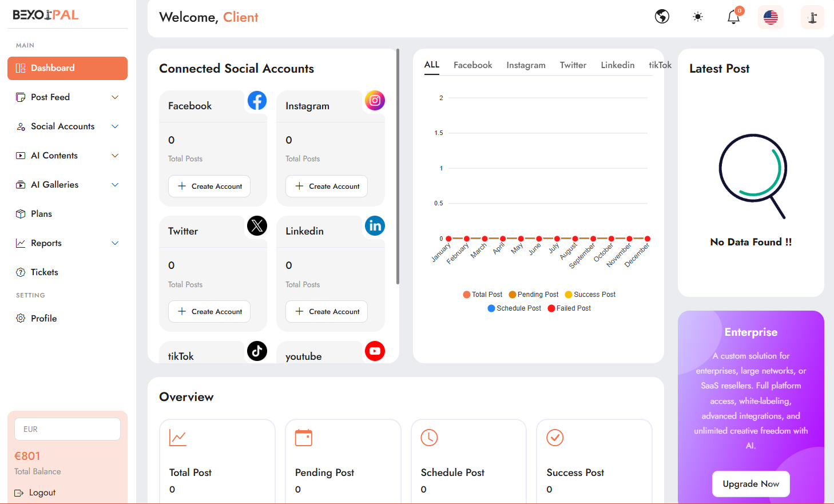The height and width of the screenshot is (504, 834).
Task: Click the Reports chart sidebar icon
Action: [21, 243]
